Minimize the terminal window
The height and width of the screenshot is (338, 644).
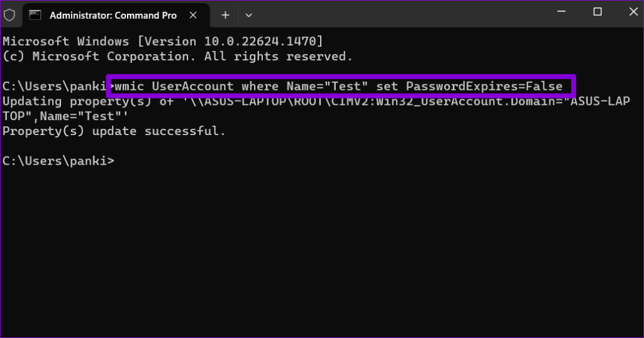(562, 11)
